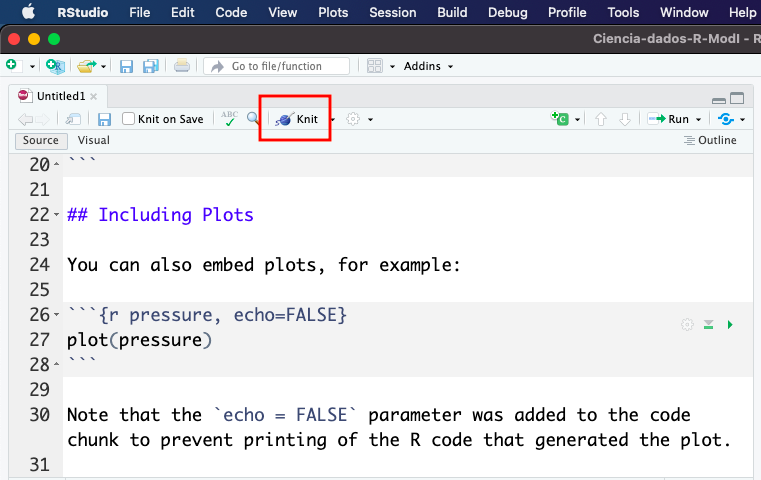Save all open documents
761x480 pixels.
click(150, 66)
